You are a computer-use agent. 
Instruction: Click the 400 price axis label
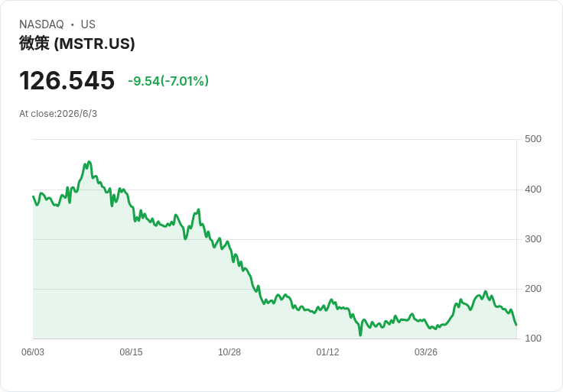point(533,190)
